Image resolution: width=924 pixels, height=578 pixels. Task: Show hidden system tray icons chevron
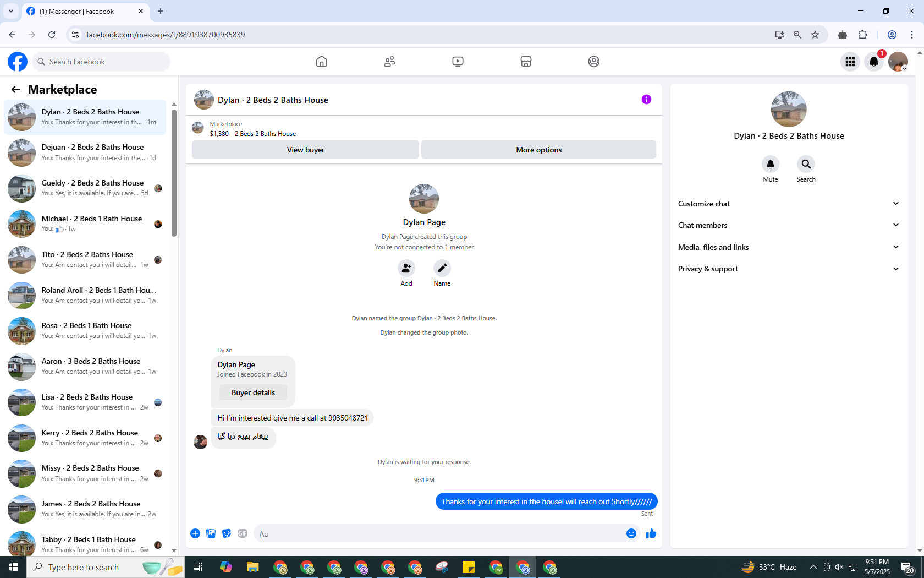(813, 567)
